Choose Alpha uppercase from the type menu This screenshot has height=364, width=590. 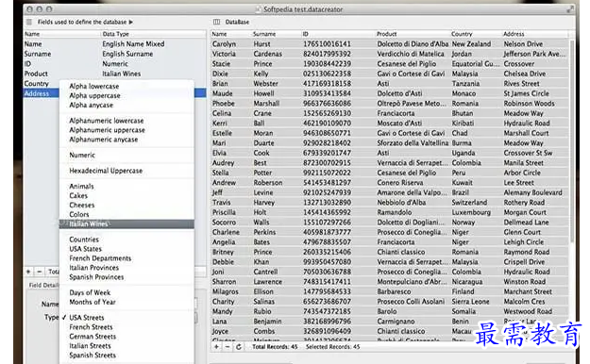[x=94, y=95]
